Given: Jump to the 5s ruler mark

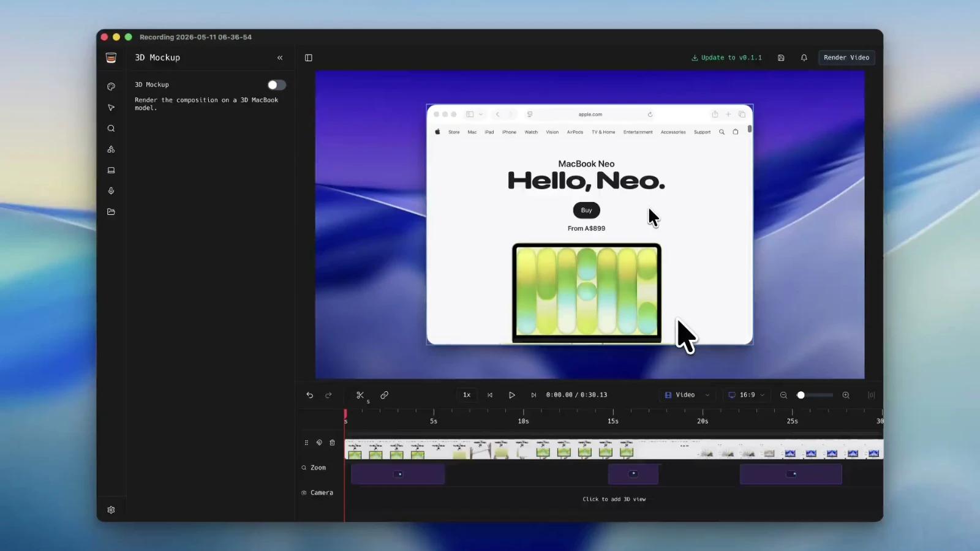Looking at the screenshot, I should (x=434, y=421).
